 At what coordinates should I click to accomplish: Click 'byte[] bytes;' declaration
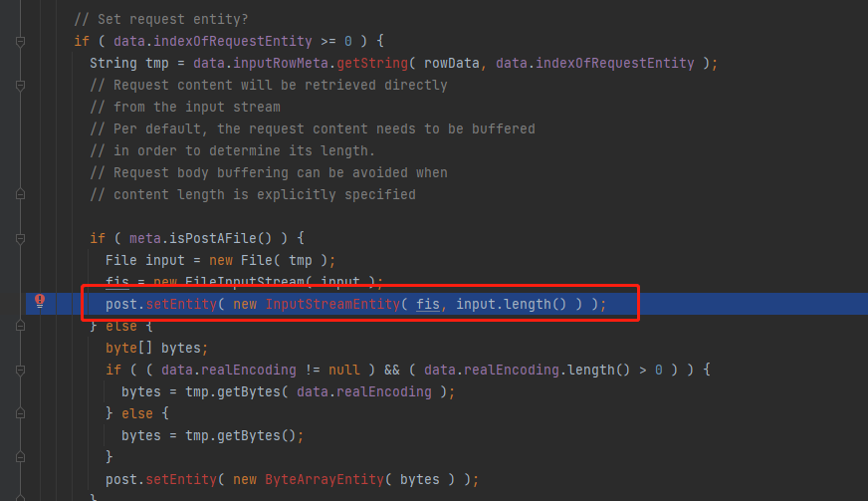click(x=156, y=348)
